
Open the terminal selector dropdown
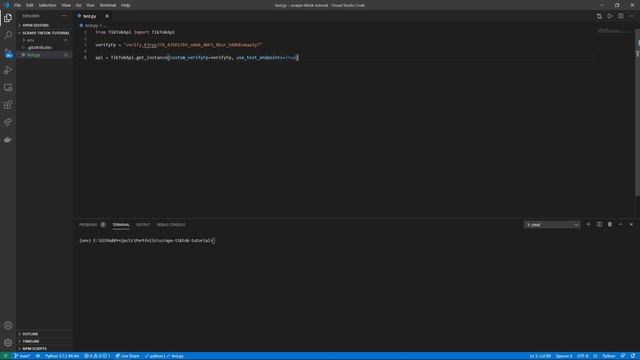coord(552,225)
